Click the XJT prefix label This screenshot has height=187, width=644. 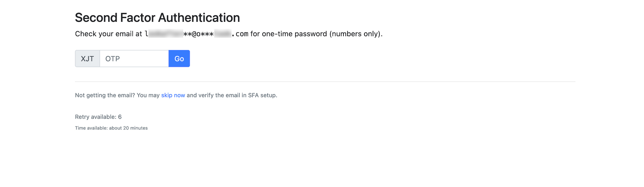(87, 59)
